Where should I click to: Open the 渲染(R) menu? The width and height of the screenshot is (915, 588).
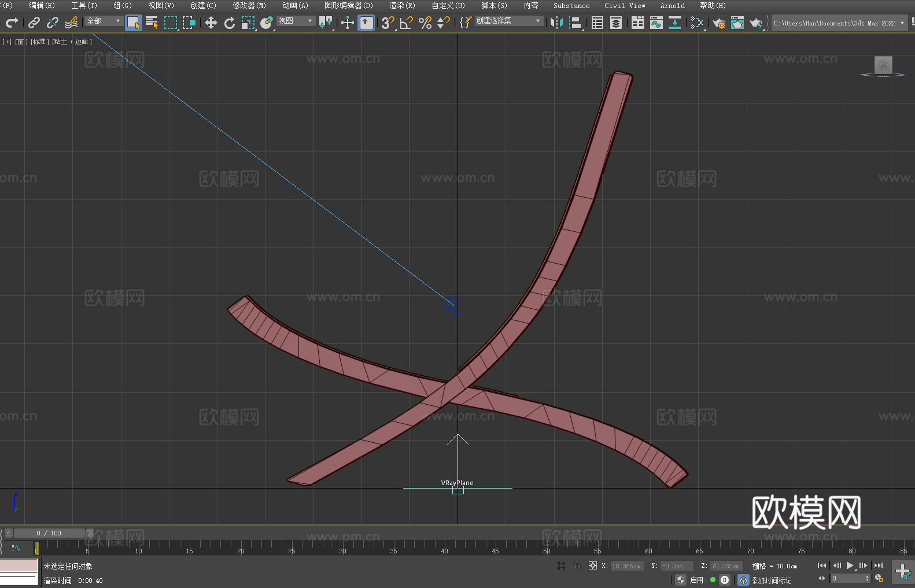click(402, 5)
